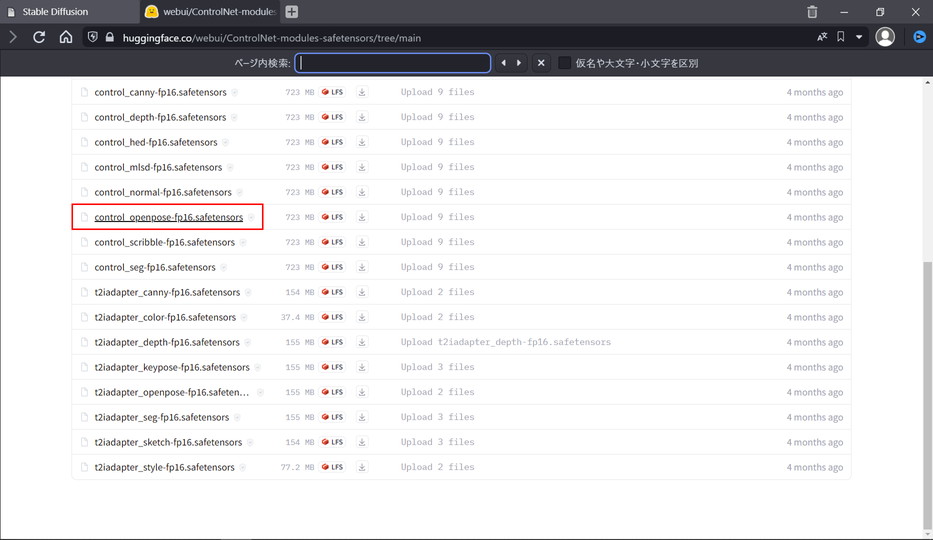The height and width of the screenshot is (540, 933).
Task: Click the security scan icon beside t2iadapter_canny-fp16.safetensors
Action: [x=248, y=292]
